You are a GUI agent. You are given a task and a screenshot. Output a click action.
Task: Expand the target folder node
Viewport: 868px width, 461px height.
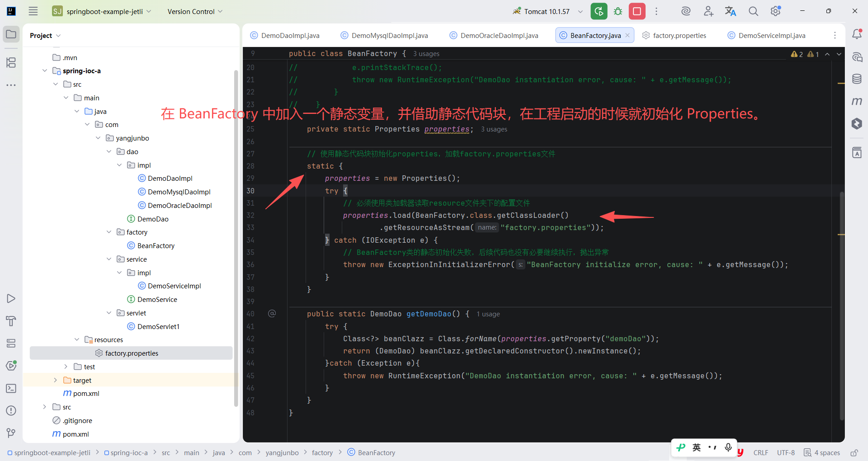55,380
